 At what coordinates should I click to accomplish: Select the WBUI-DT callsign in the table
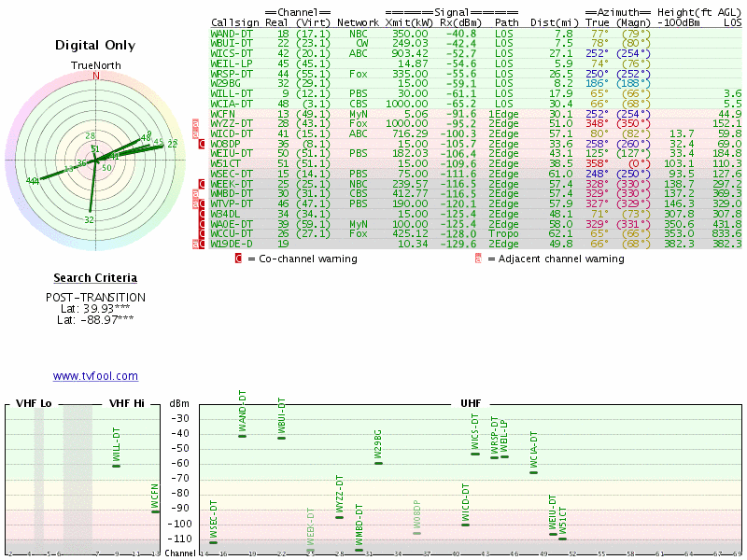coord(232,43)
